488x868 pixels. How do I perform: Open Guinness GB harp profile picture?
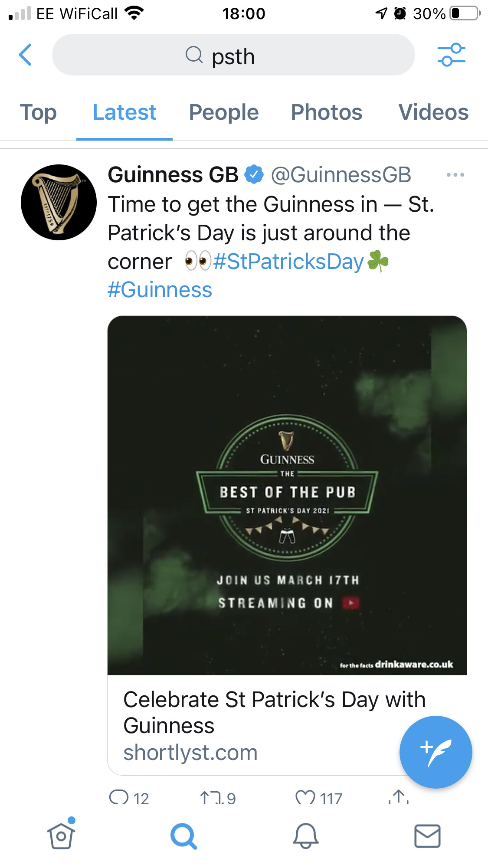[59, 202]
